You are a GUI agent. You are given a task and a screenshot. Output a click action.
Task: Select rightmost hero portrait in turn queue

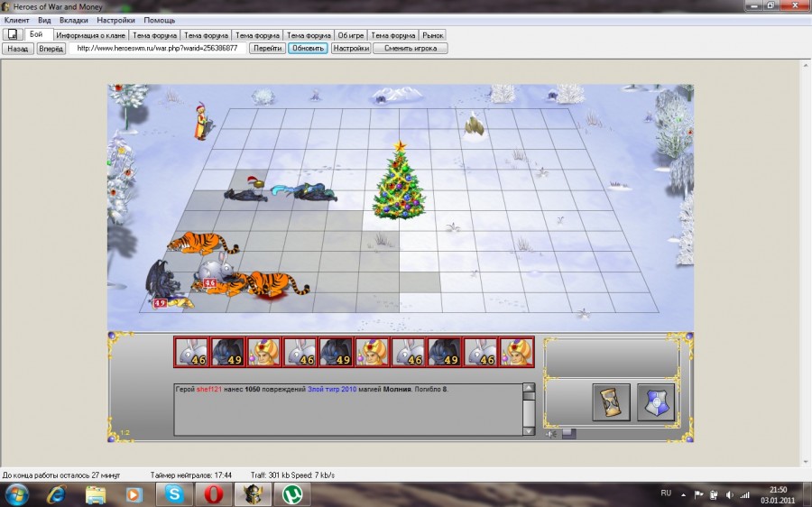517,352
